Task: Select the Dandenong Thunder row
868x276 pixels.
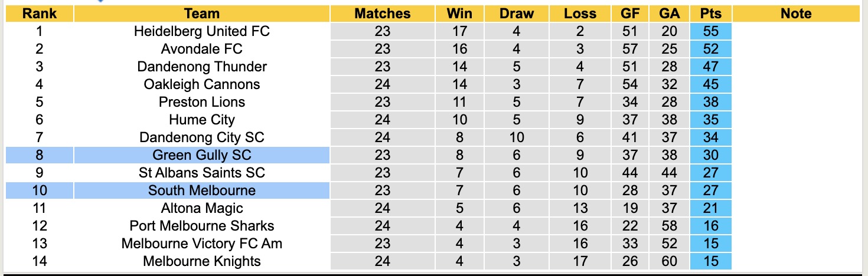Action: (201, 67)
